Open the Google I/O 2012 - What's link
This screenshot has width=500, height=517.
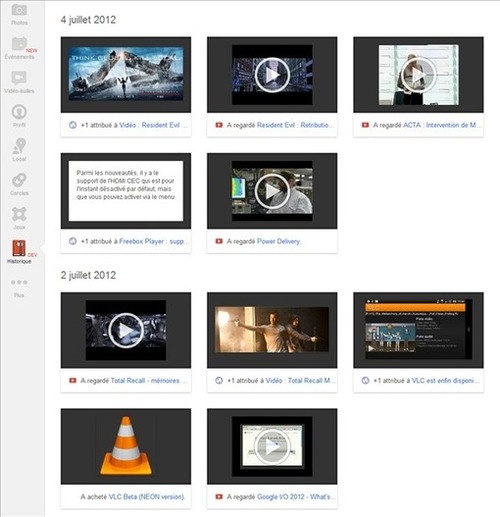pyautogui.click(x=296, y=497)
